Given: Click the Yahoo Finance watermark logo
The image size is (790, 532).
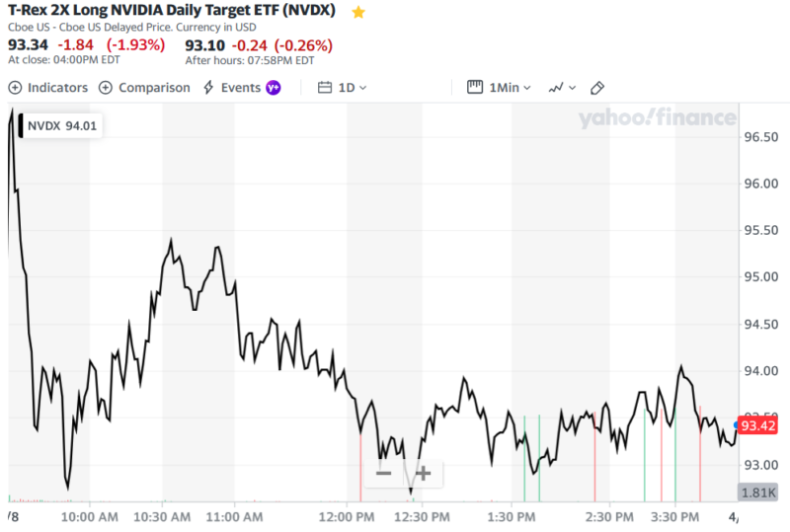Looking at the screenshot, I should click(x=657, y=119).
